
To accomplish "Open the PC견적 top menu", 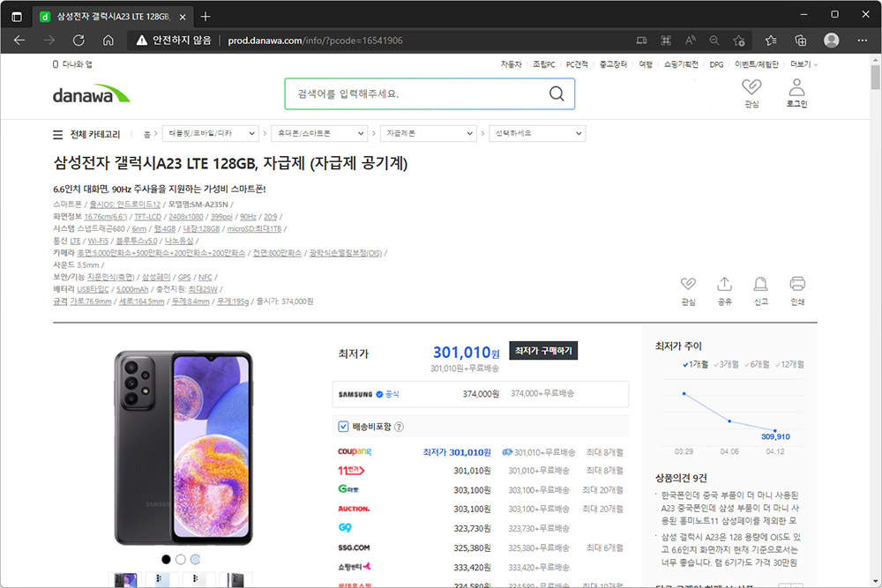I will click(577, 64).
